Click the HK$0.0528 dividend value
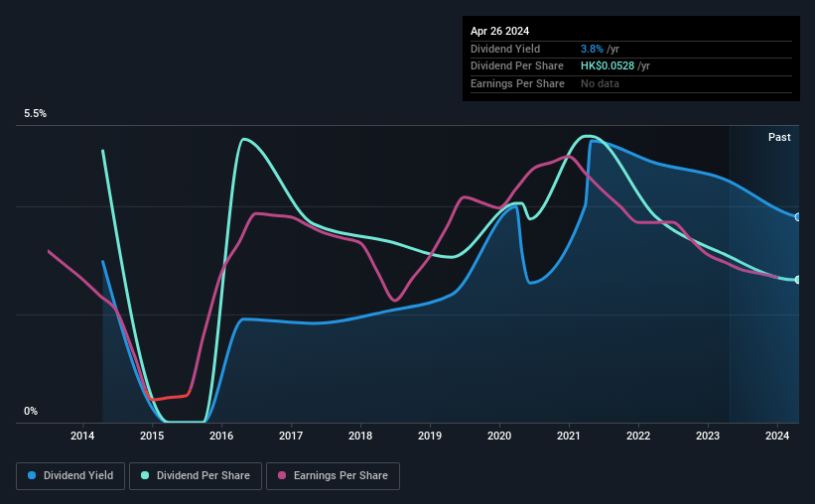Viewport: 815px width, 504px height. pyautogui.click(x=608, y=66)
